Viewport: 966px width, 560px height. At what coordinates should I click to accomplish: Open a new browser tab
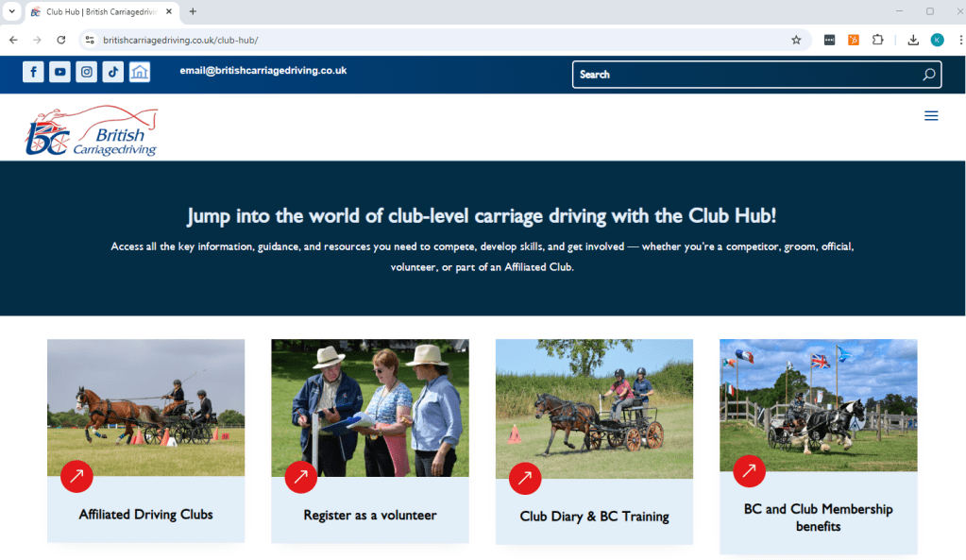point(193,11)
